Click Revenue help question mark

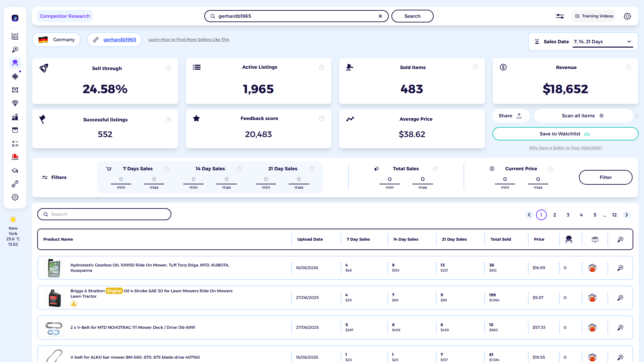point(629,67)
